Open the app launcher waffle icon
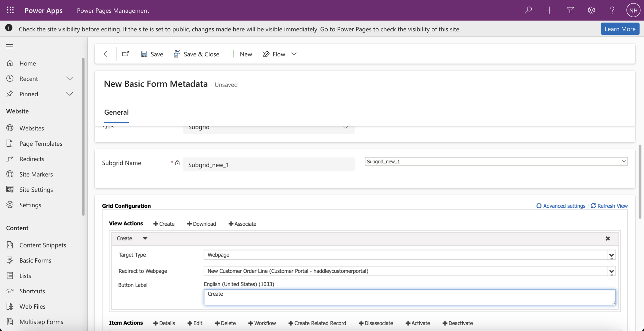 tap(10, 10)
